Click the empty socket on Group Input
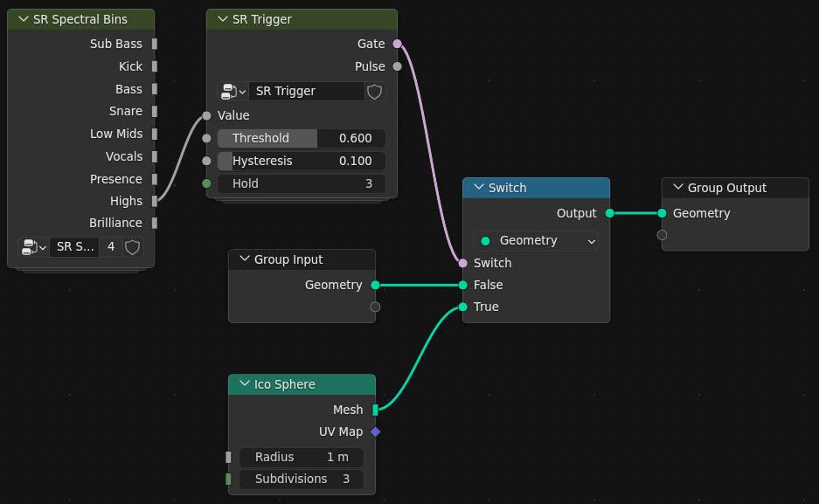This screenshot has height=504, width=819. 375,307
